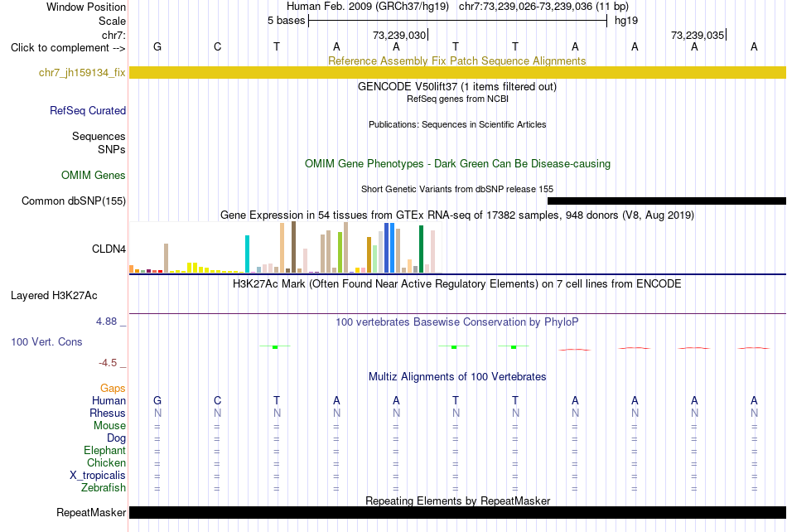Click the 'Elephant' species label
The width and height of the screenshot is (787, 532).
coord(104,450)
